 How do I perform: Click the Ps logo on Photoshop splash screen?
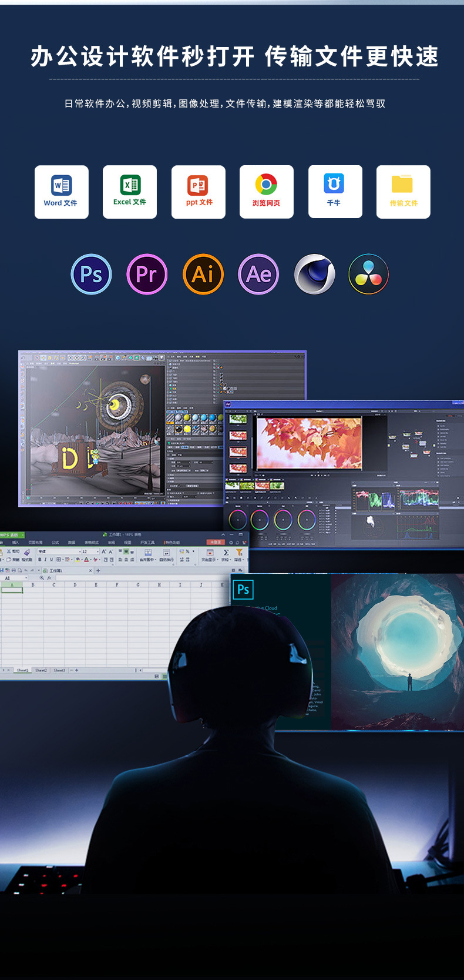click(243, 589)
